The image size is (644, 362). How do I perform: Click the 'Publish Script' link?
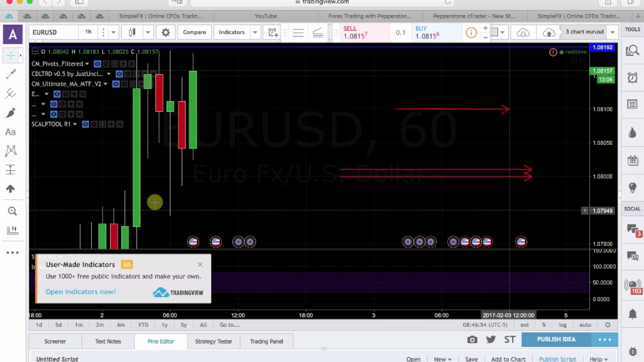557,359
